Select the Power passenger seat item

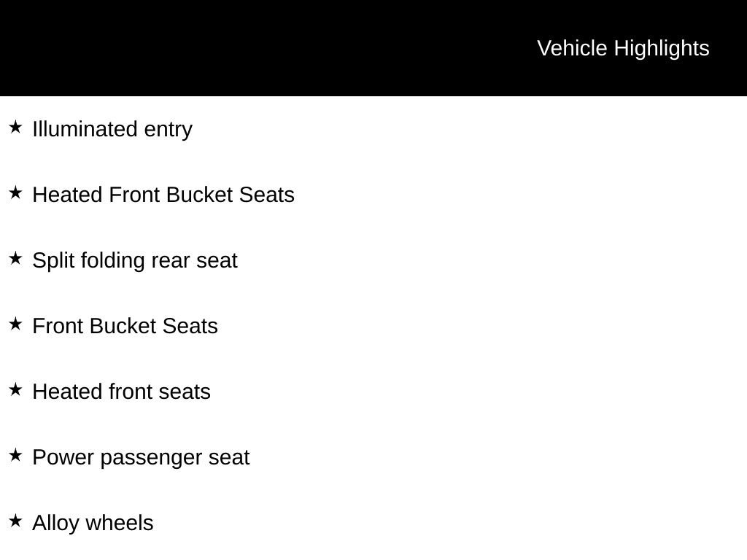141,458
